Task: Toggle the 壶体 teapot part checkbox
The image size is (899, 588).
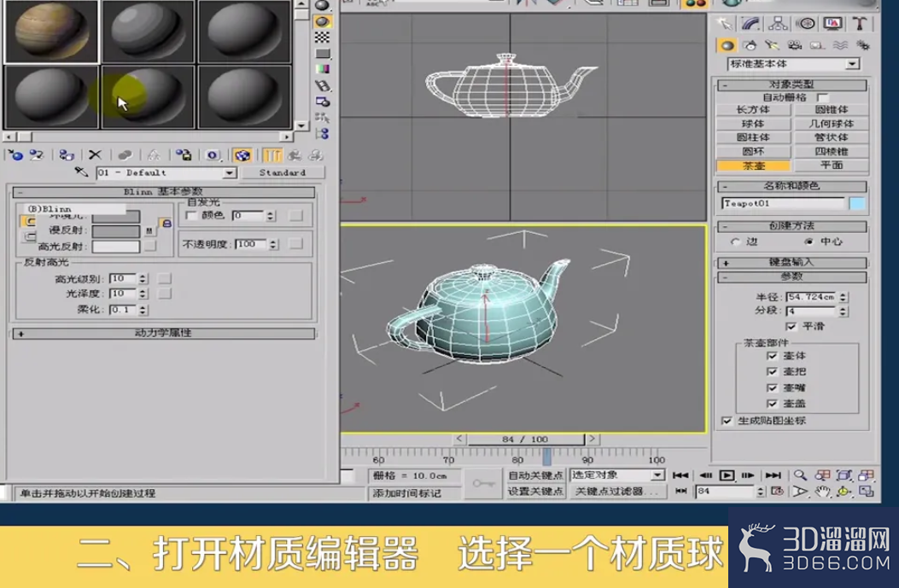Action: [772, 355]
